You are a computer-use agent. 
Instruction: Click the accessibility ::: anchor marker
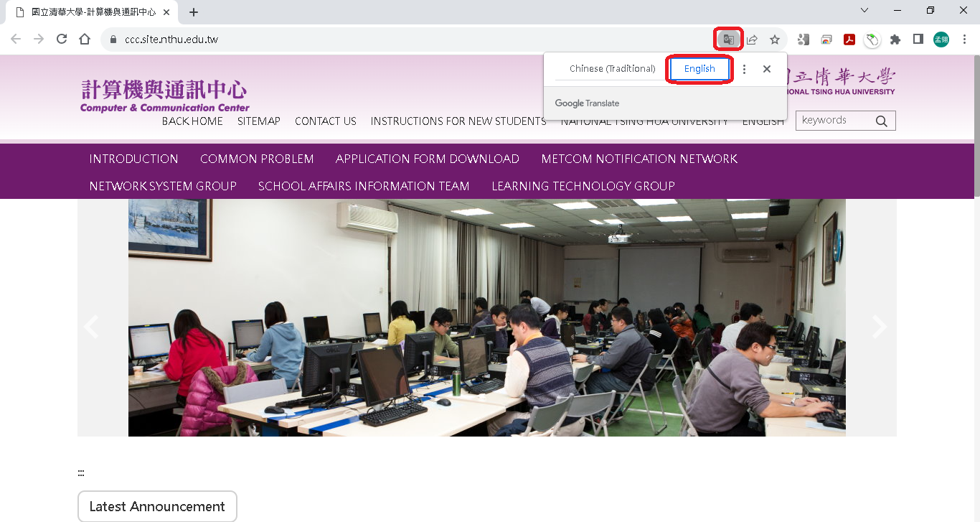tap(81, 473)
